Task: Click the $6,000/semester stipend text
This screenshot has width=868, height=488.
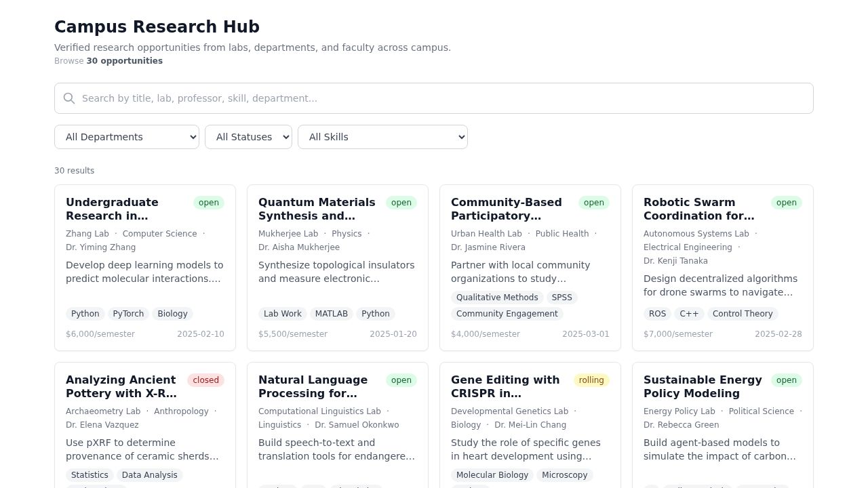Action: click(100, 334)
